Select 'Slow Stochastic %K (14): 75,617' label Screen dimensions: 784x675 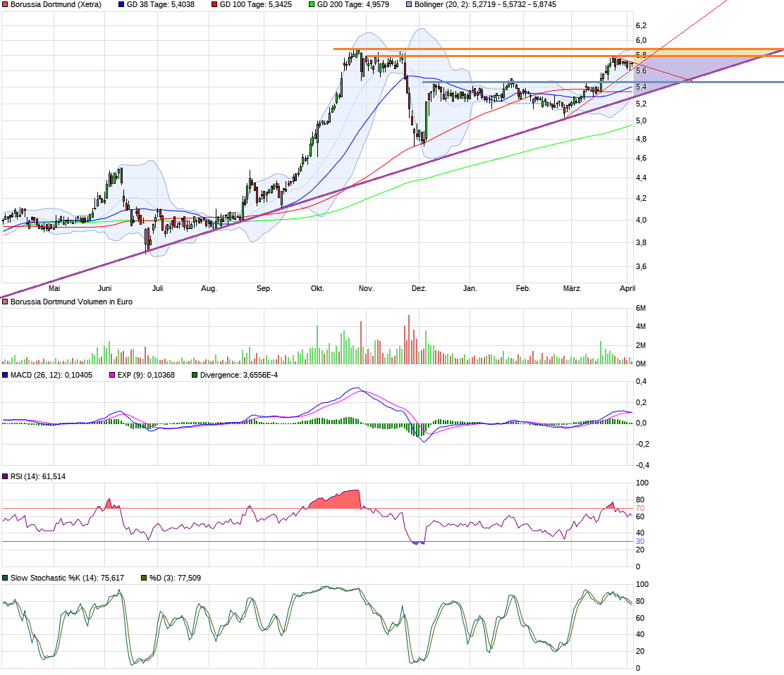(x=67, y=578)
